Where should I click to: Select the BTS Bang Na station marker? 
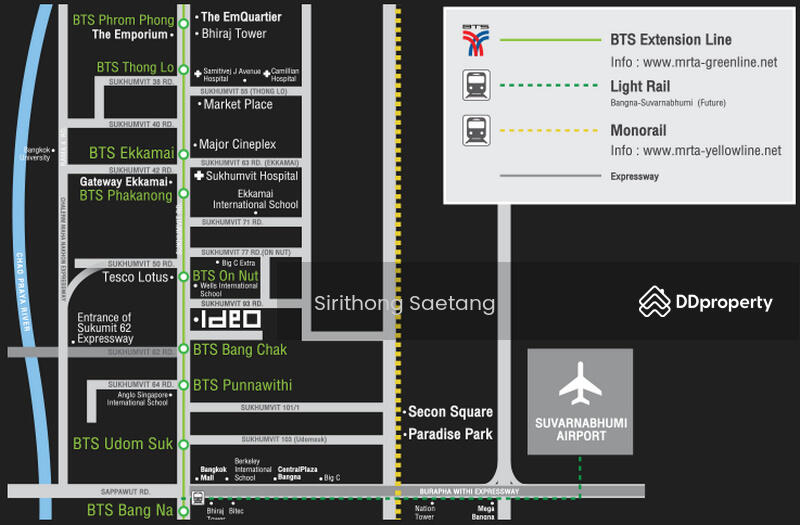[183, 510]
